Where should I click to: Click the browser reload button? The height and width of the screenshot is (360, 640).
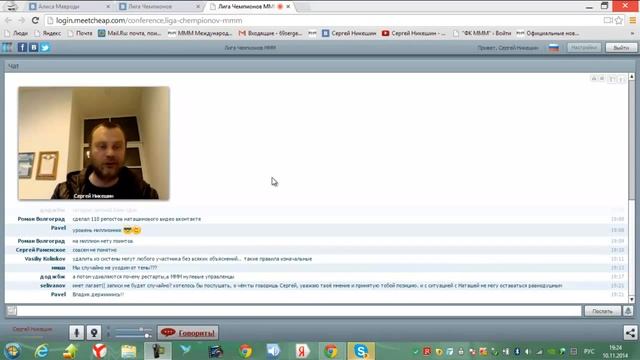pos(35,20)
